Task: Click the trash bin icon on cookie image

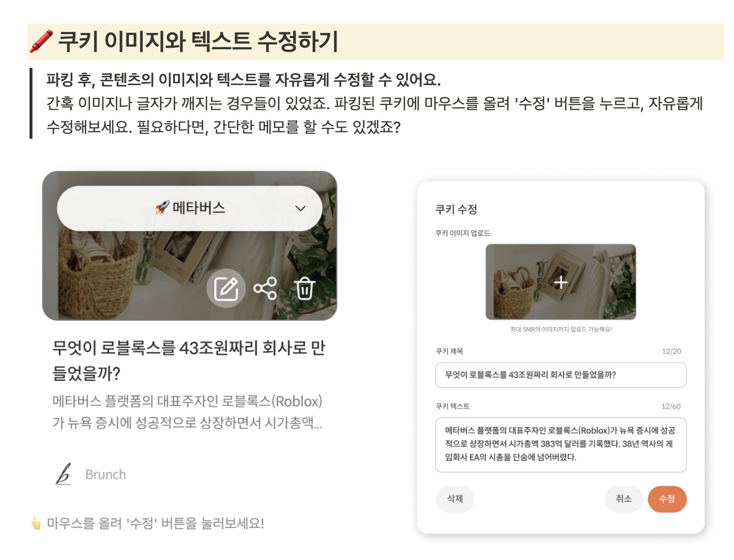Action: [x=305, y=288]
